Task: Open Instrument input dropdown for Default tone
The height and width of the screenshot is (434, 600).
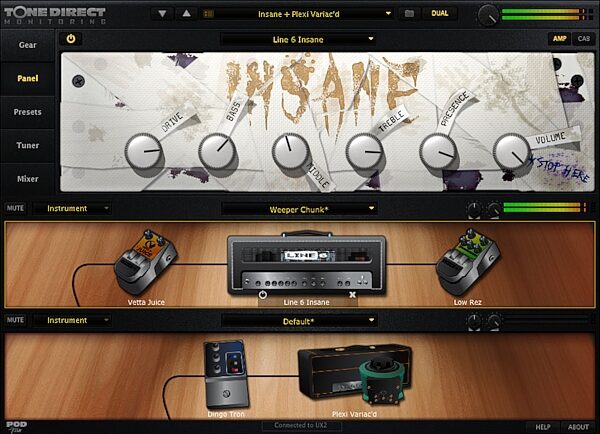Action: [x=73, y=320]
